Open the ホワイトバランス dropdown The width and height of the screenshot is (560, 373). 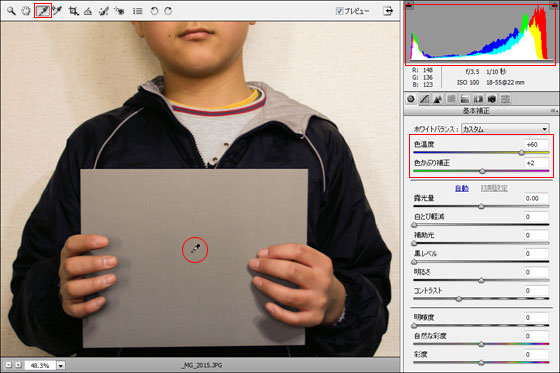pyautogui.click(x=505, y=129)
